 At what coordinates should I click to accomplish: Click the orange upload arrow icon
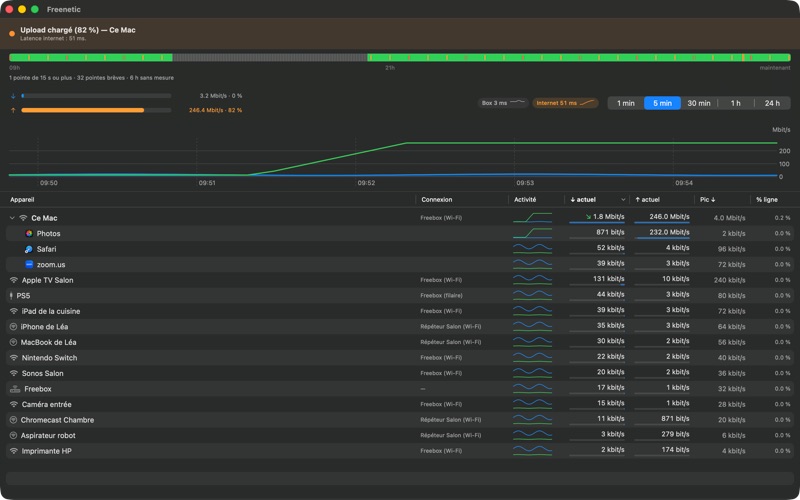[13, 110]
